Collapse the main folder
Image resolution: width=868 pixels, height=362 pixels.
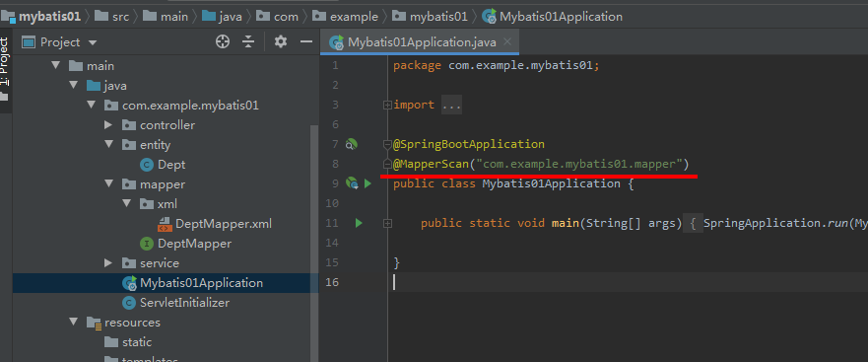(x=55, y=65)
